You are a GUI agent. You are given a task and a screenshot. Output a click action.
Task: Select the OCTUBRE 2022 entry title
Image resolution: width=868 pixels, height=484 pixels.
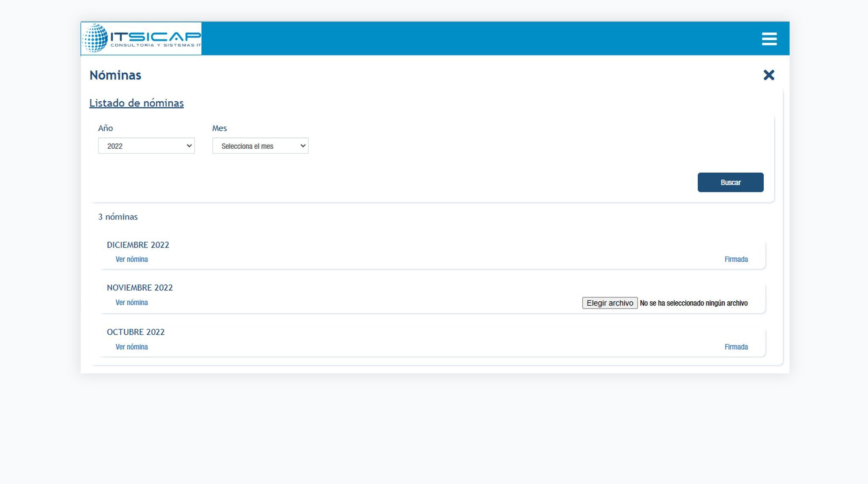(x=136, y=332)
